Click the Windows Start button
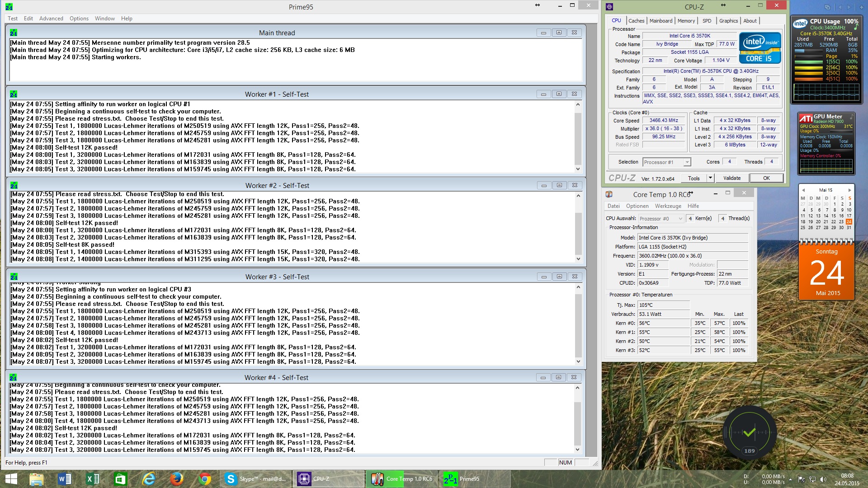This screenshot has height=488, width=868. tap(11, 479)
